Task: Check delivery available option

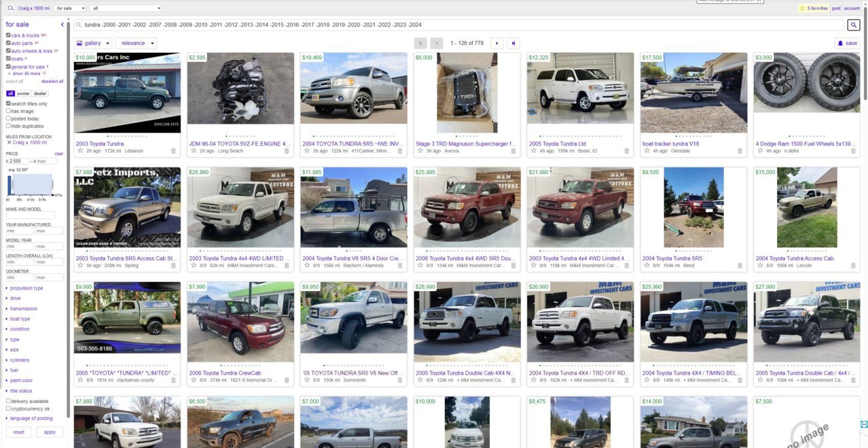Action: click(8, 401)
